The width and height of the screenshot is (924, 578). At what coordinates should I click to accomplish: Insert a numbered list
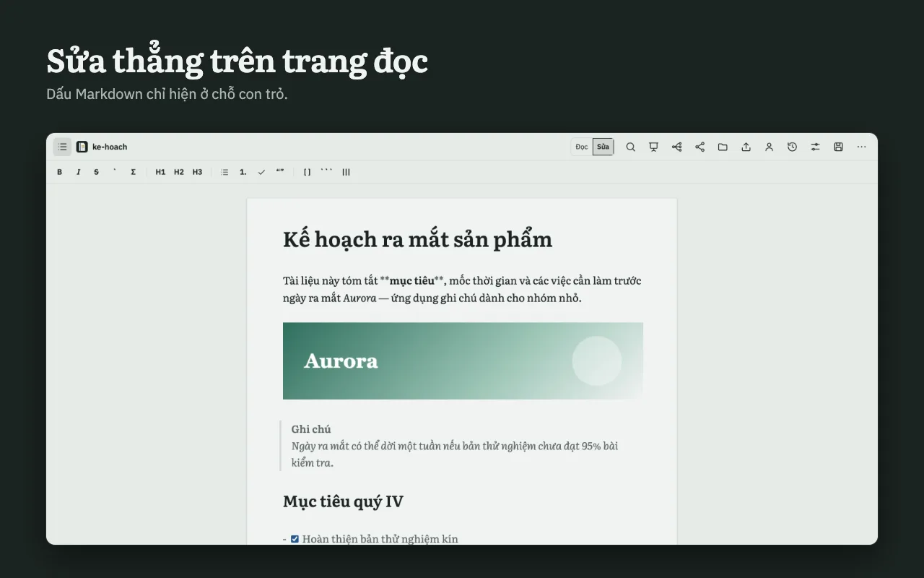click(x=243, y=172)
